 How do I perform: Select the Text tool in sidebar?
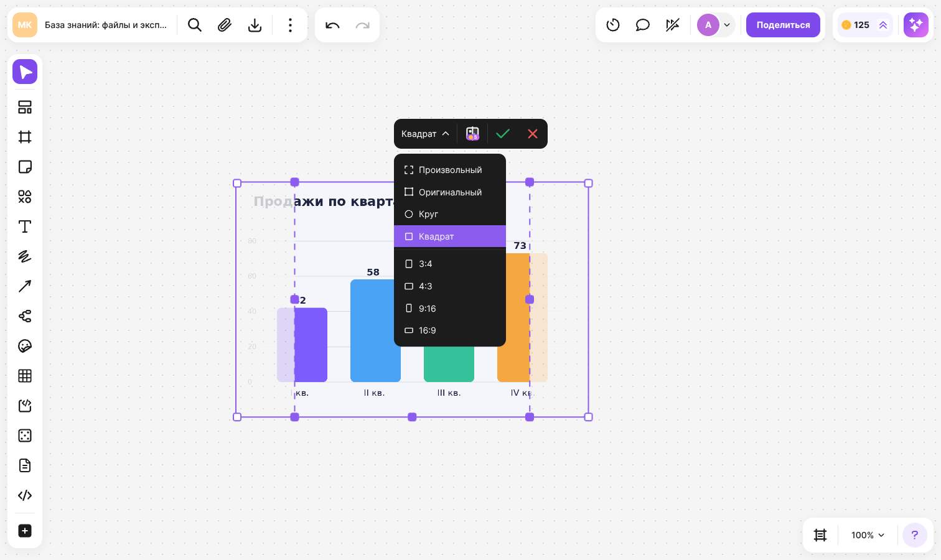(25, 226)
